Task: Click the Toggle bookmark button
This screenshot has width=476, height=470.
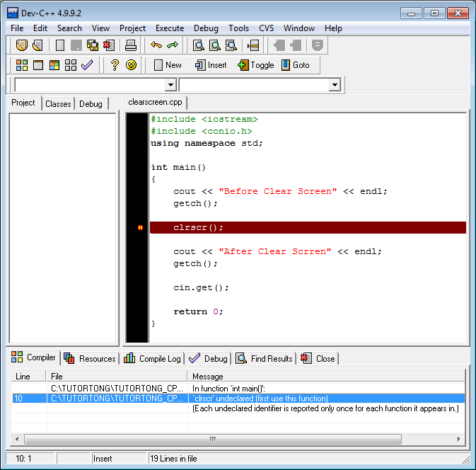Action: click(x=256, y=65)
